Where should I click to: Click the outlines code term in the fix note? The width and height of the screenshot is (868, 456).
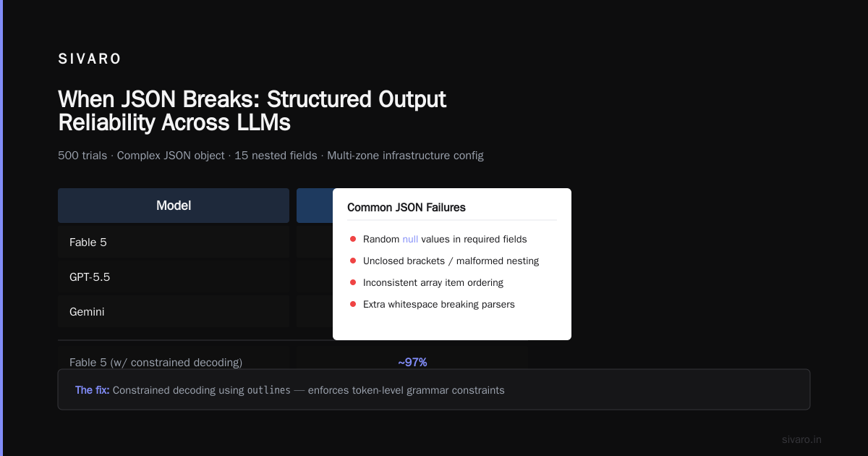[269, 390]
